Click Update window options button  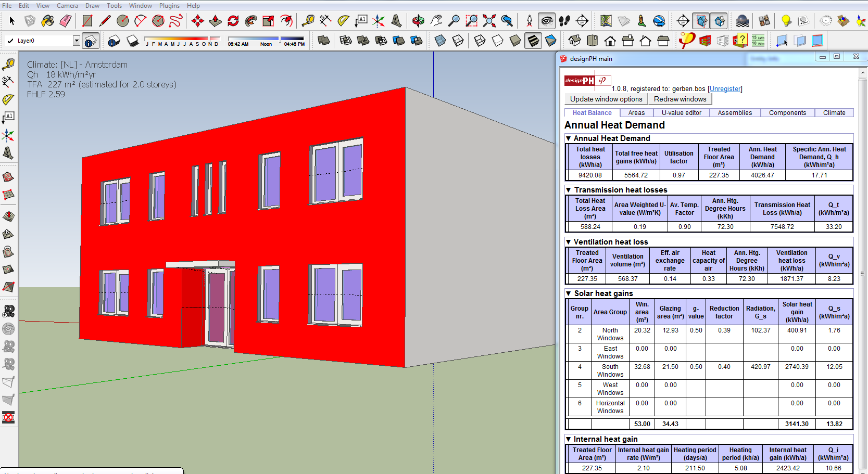[x=606, y=99]
